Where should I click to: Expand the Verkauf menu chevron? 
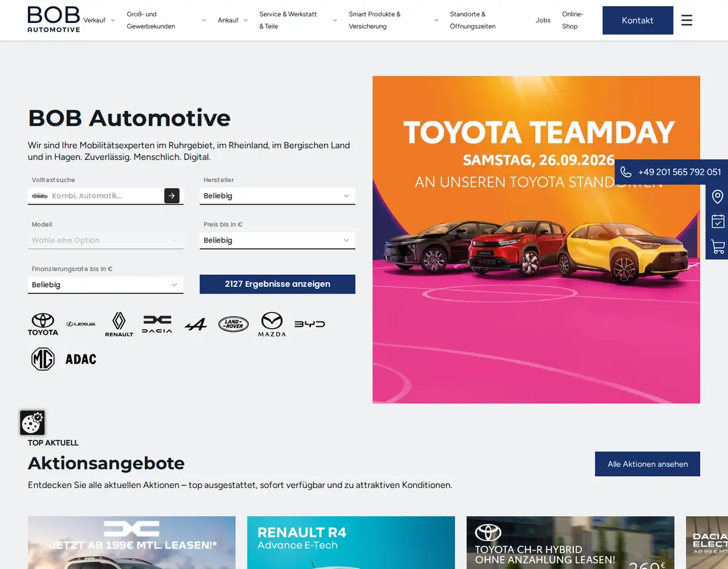click(x=112, y=21)
